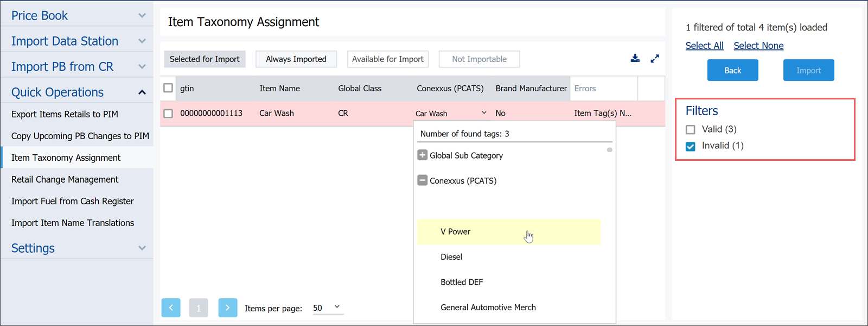The height and width of the screenshot is (326, 868).
Task: Open Import Item Name Translations
Action: [x=73, y=223]
